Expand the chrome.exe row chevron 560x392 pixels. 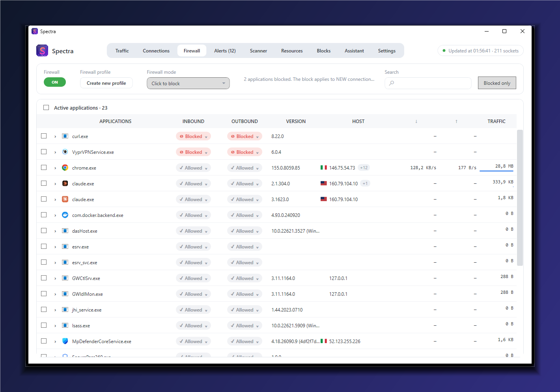pos(55,168)
